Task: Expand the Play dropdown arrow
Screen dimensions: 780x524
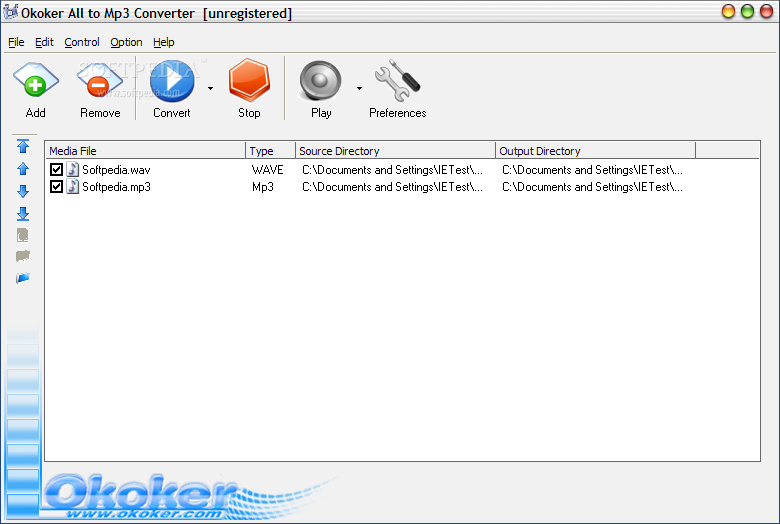Action: click(x=359, y=89)
